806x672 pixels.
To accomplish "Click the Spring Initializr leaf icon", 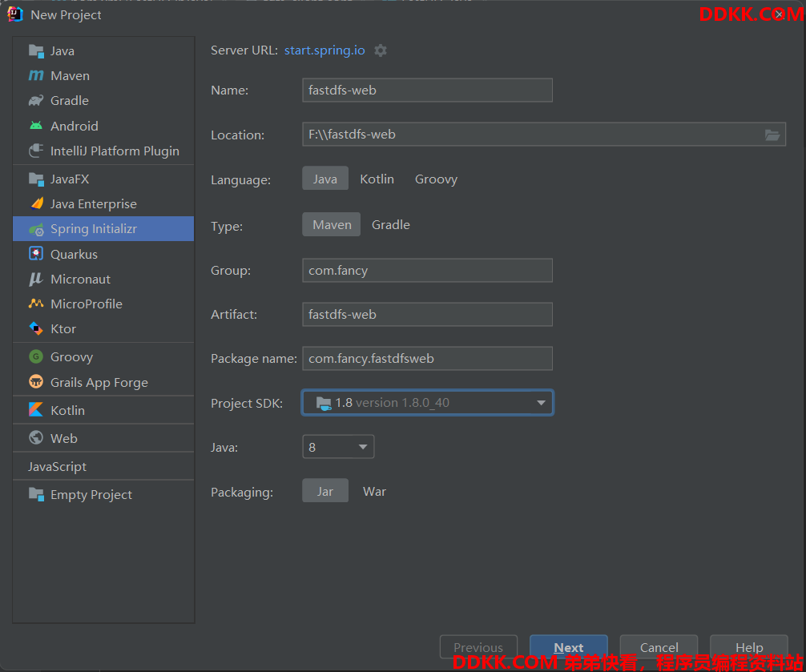I will pyautogui.click(x=36, y=229).
